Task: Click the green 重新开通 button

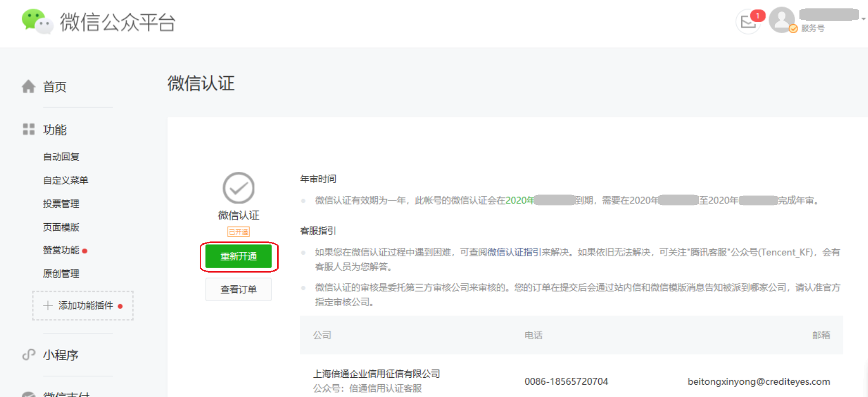Action: [239, 257]
